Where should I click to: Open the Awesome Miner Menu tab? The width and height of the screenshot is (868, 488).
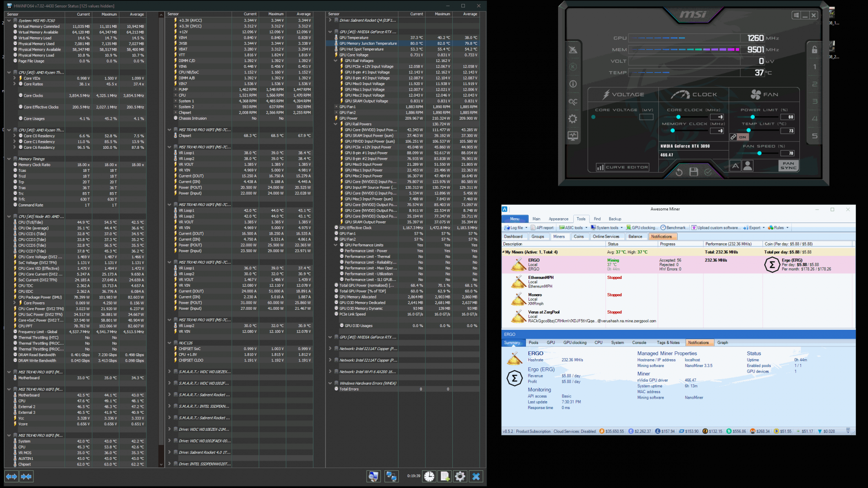click(x=515, y=219)
